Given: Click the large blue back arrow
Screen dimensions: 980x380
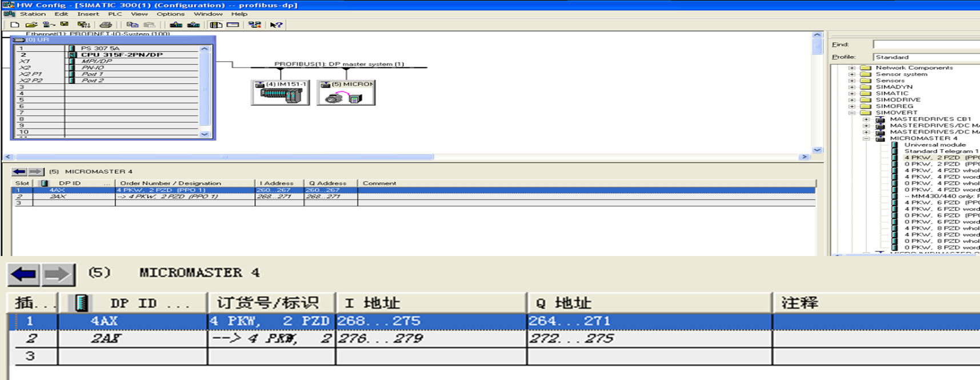Looking at the screenshot, I should click(x=23, y=274).
